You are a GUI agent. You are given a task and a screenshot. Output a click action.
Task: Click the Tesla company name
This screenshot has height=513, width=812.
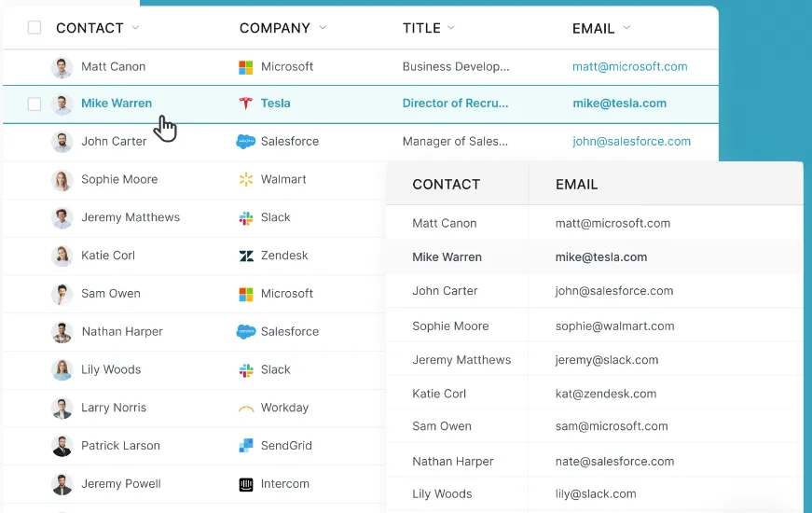point(276,104)
